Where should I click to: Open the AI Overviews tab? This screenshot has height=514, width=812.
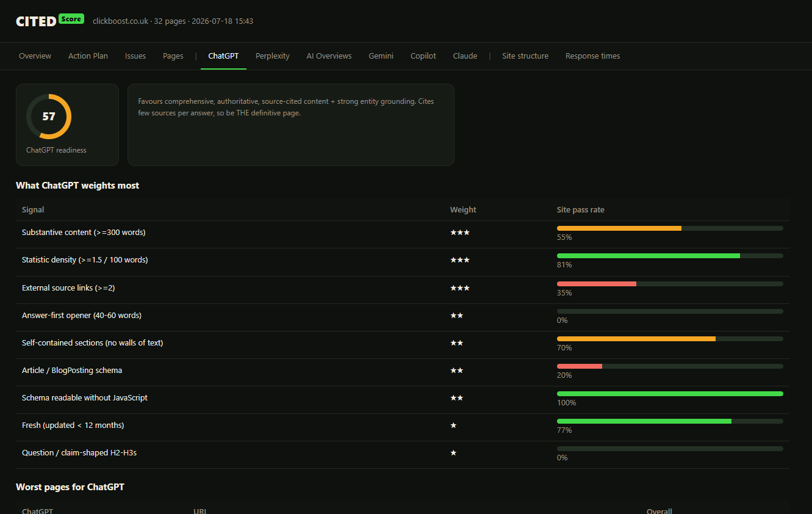click(x=329, y=56)
